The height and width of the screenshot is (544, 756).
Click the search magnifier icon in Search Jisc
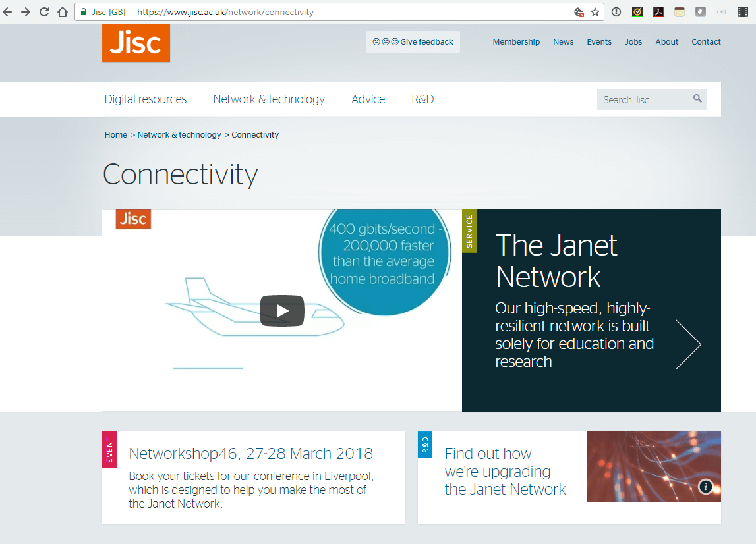[697, 99]
